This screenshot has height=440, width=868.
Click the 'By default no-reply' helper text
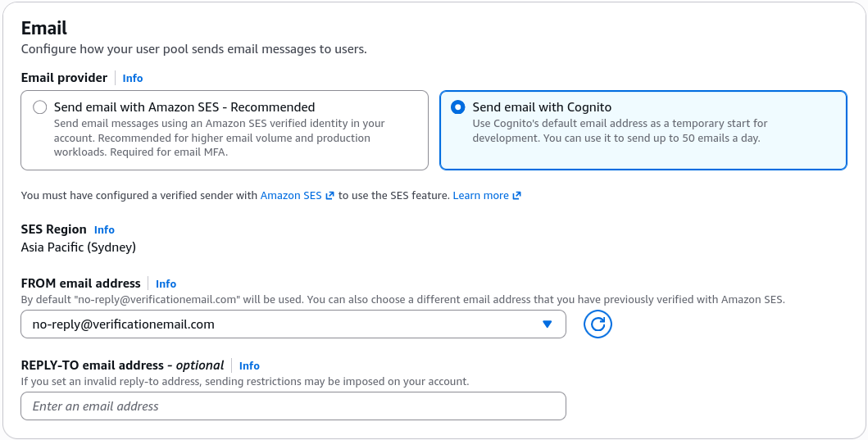tap(403, 299)
